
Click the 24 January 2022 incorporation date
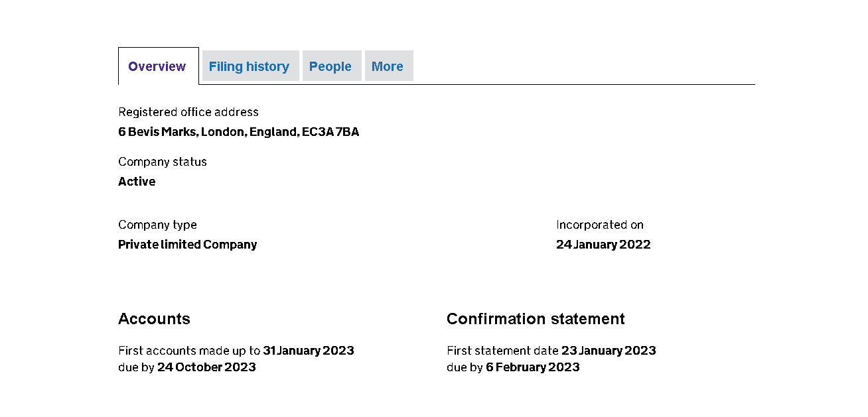603,245
